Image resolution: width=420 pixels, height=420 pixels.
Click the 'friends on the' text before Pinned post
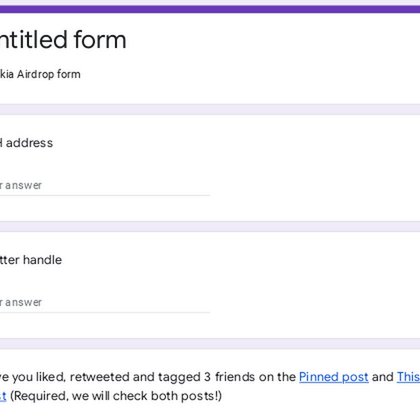tap(255, 377)
